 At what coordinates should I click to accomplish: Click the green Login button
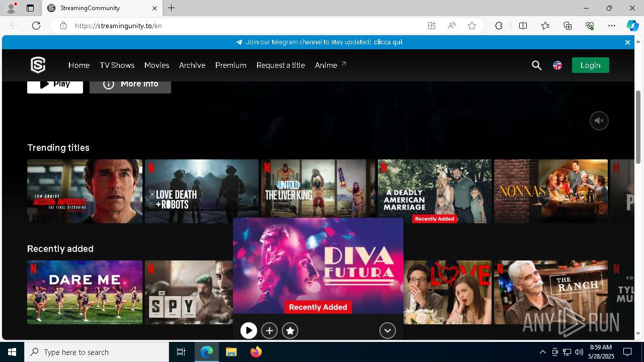[591, 65]
